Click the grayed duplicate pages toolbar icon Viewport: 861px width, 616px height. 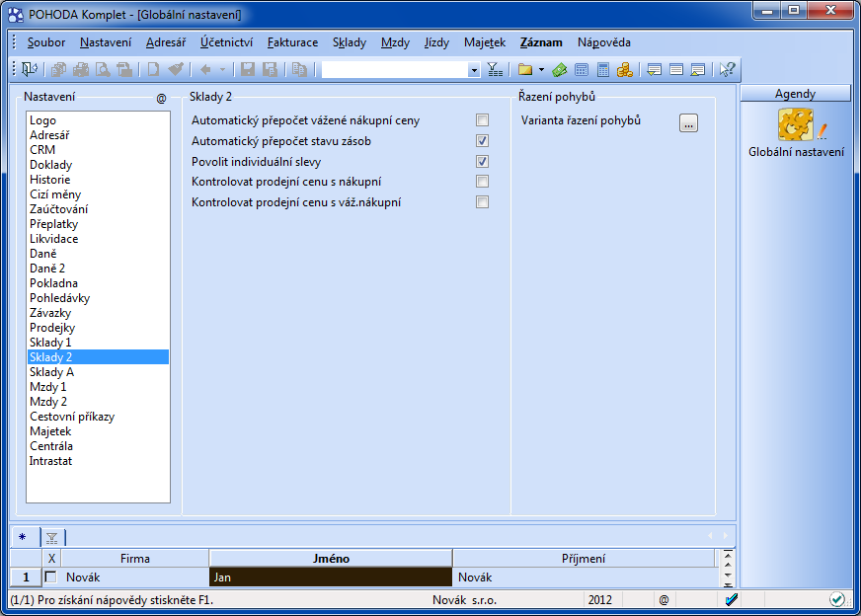pyautogui.click(x=299, y=69)
